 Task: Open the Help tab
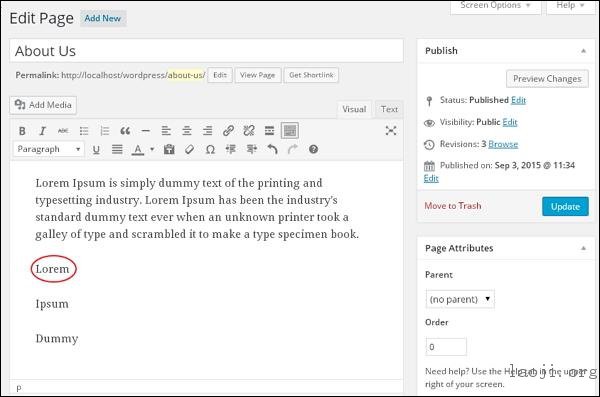point(571,6)
